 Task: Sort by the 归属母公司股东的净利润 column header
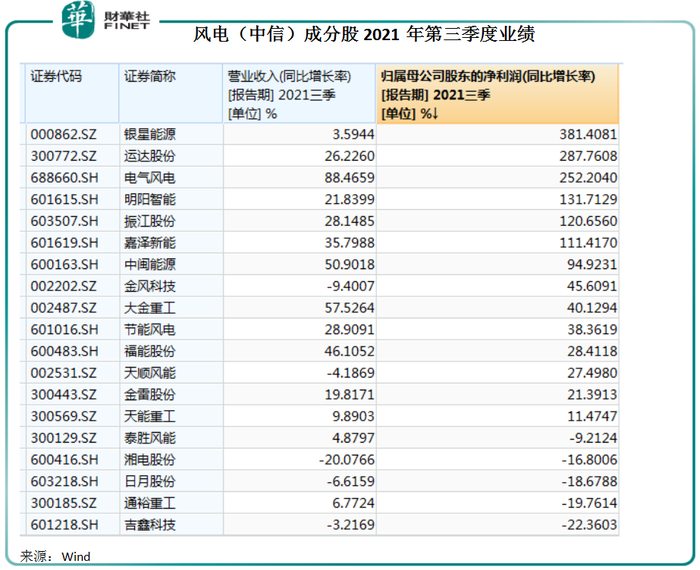coord(497,93)
